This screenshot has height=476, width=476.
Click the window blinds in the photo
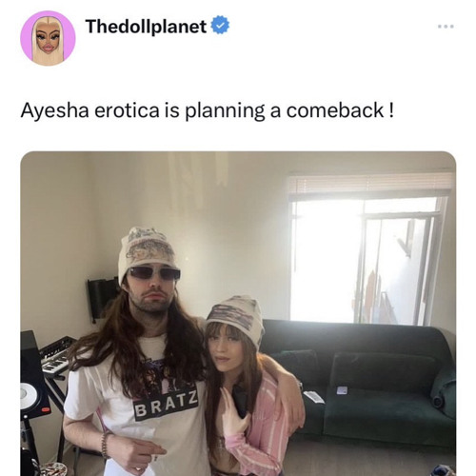(x=370, y=186)
